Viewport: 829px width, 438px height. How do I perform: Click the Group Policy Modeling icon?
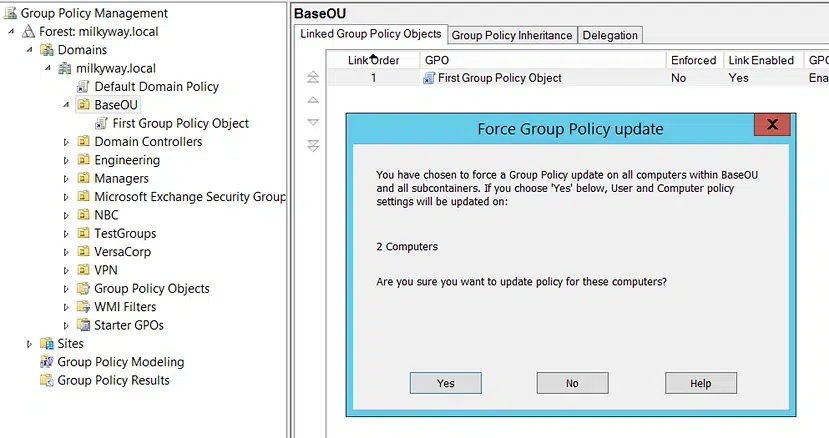coord(46,362)
